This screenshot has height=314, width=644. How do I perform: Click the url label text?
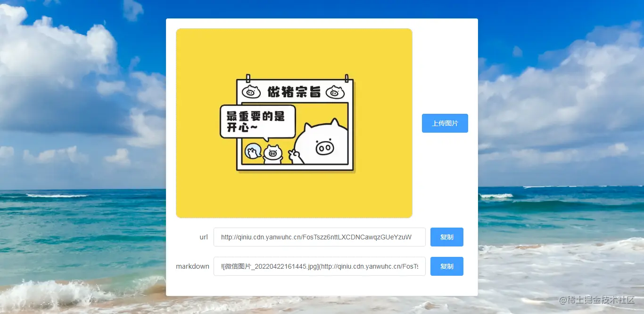pos(204,237)
